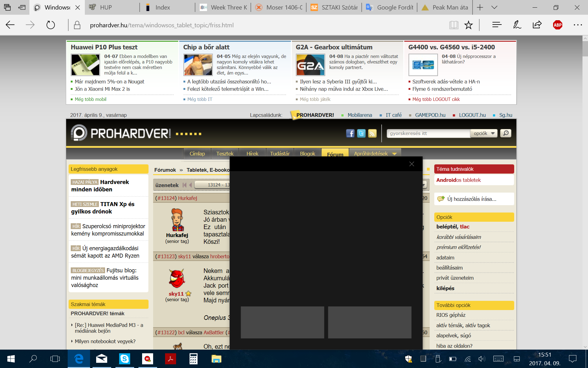Image resolution: width=588 pixels, height=368 pixels.
Task: Open the volume control in tray
Action: (482, 358)
